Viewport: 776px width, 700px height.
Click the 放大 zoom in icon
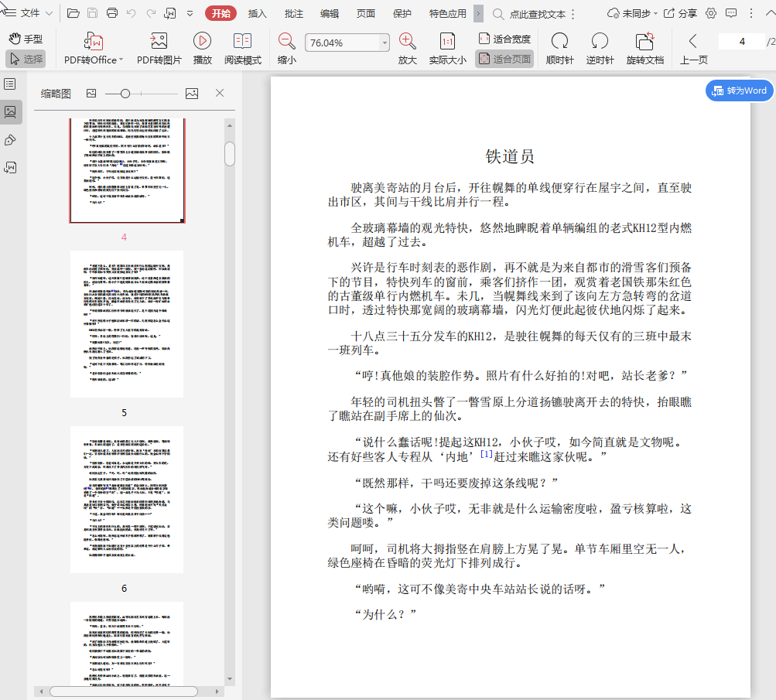point(407,49)
